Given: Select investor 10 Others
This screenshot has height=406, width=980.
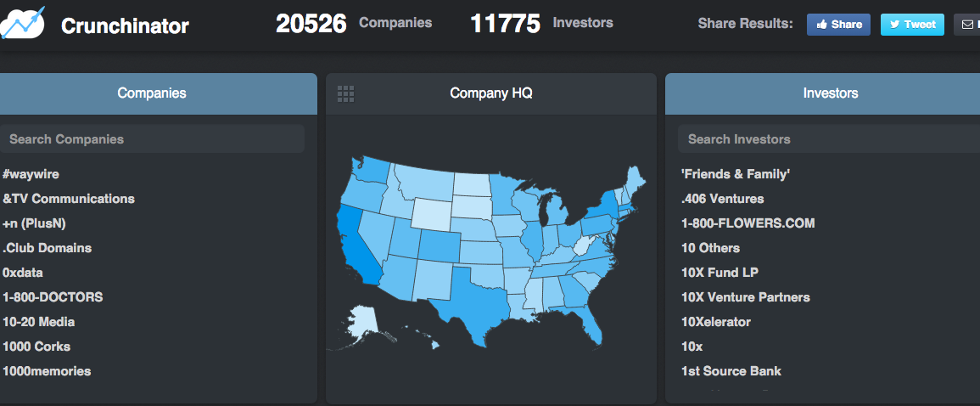Looking at the screenshot, I should pyautogui.click(x=711, y=248).
